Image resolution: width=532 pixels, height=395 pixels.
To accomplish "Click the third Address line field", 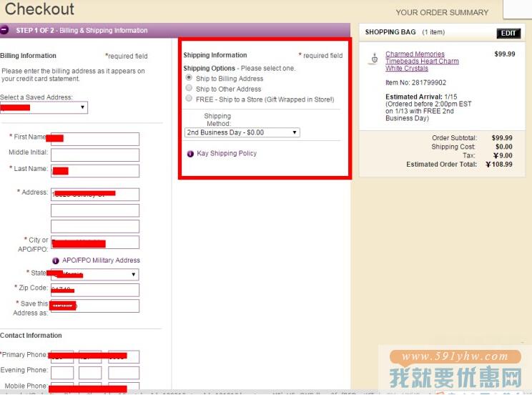I will tap(95, 226).
